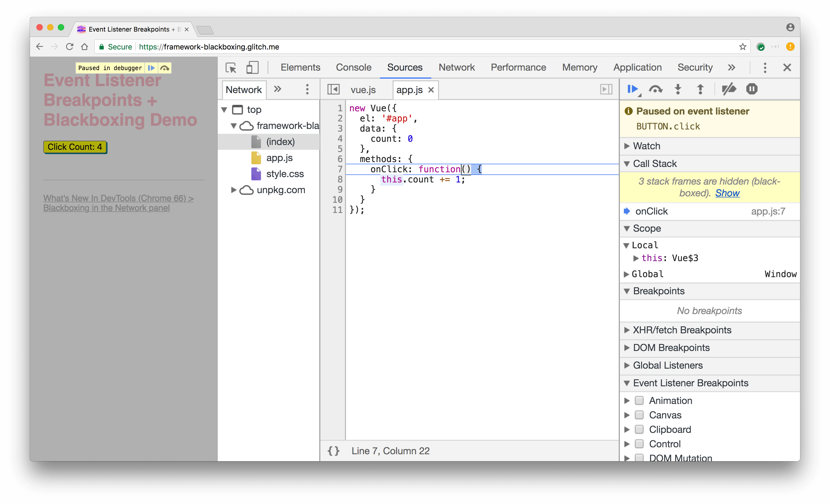Select the vue.js tab in editor
Screen dimensions: 830x504
click(x=363, y=90)
